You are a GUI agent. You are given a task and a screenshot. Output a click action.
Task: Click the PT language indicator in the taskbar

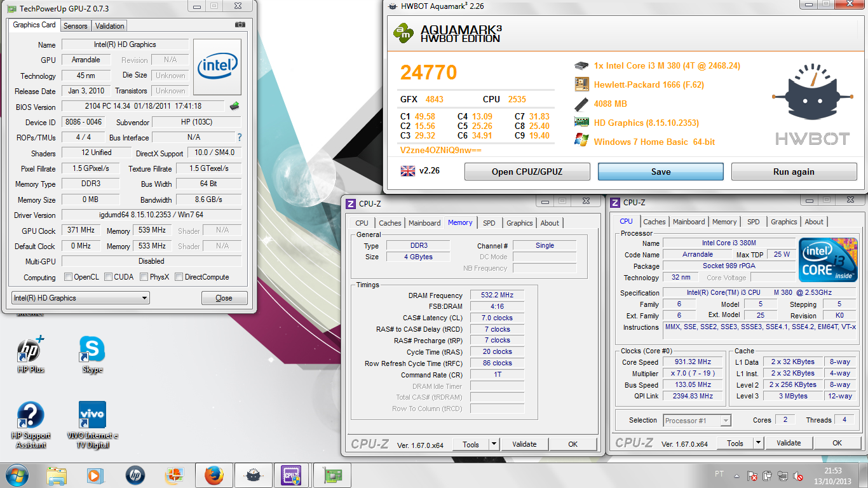719,474
